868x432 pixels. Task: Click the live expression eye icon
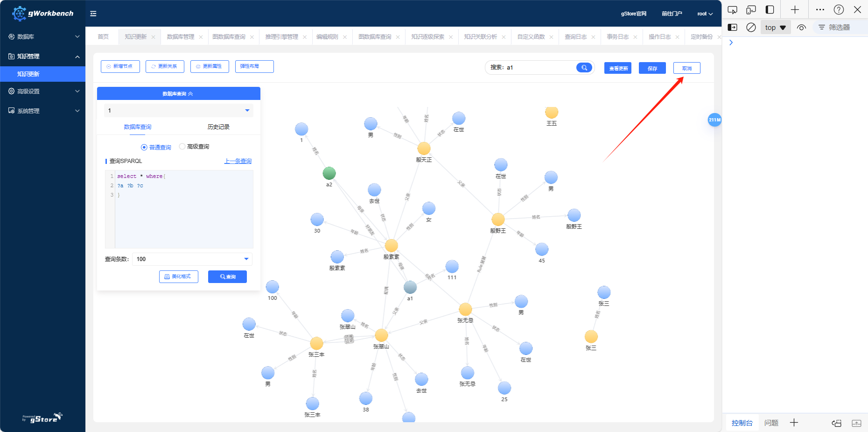801,28
